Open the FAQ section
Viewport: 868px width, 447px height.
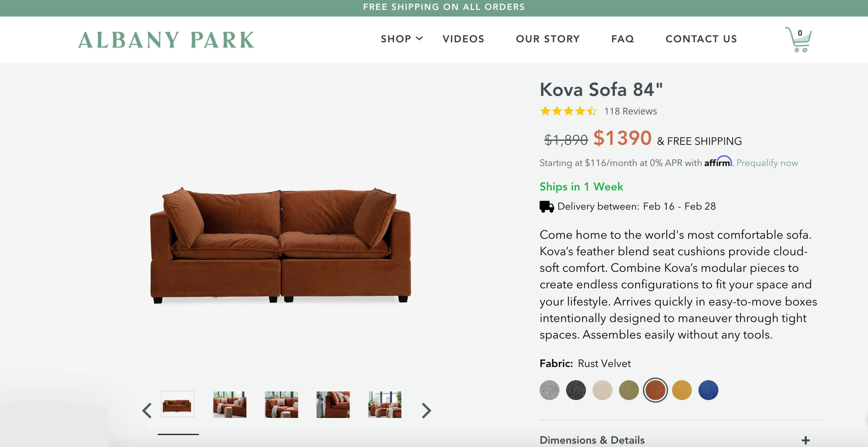coord(622,39)
